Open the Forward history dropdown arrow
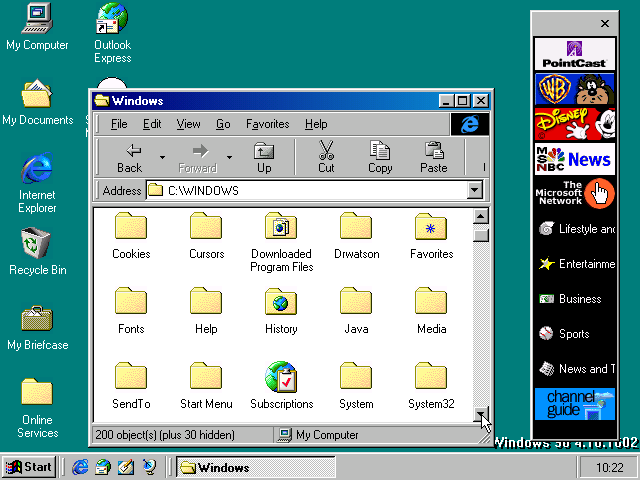Screen dimensions: 640x480 230,158
